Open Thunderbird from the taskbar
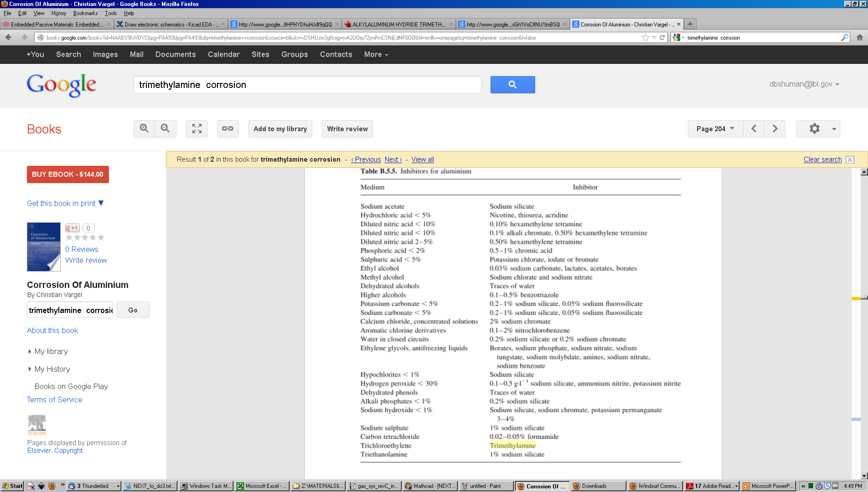The width and height of the screenshot is (868, 492). click(x=94, y=486)
